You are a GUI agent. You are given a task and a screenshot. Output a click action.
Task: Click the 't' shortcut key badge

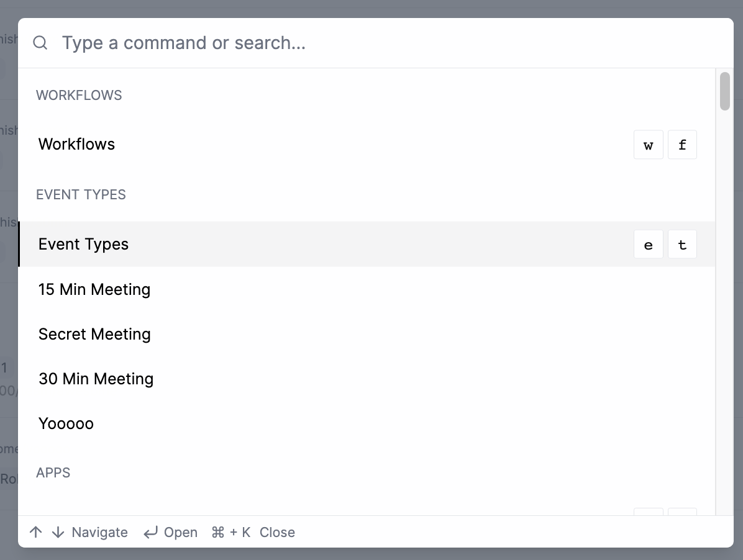click(x=682, y=245)
